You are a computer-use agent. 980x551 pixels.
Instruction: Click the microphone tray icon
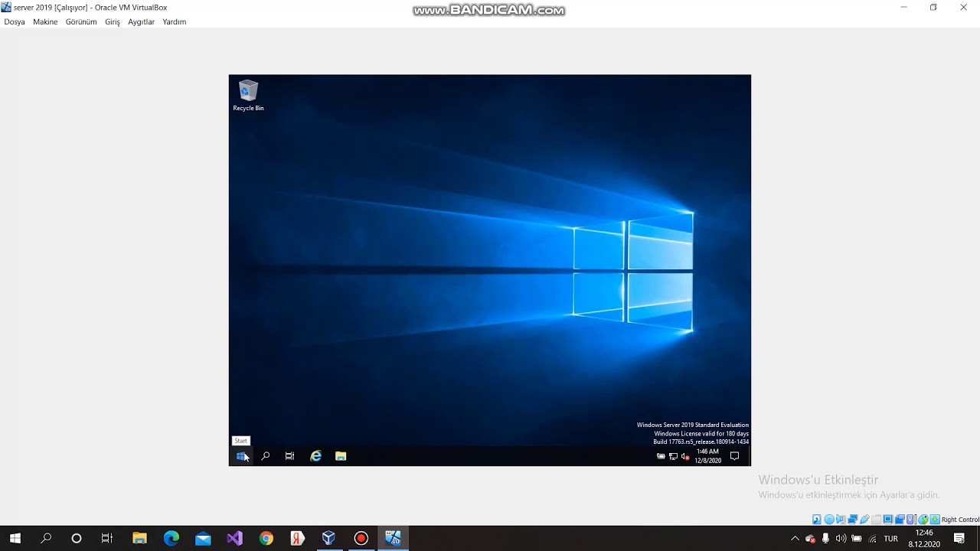(x=825, y=539)
